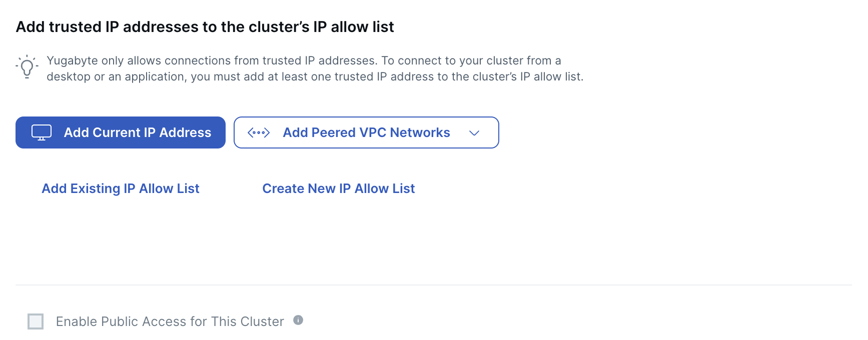868x340 pixels.
Task: Click the info icon next to Enable Public Access
Action: 299,321
